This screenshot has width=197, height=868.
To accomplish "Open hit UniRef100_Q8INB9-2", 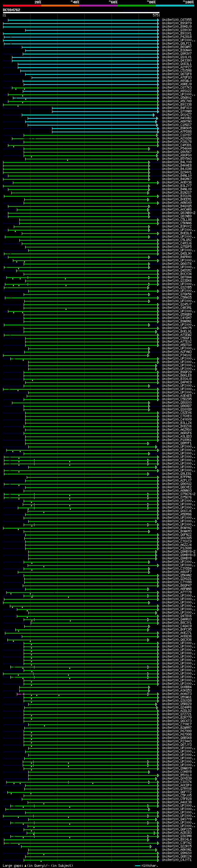I will click(179, 213).
